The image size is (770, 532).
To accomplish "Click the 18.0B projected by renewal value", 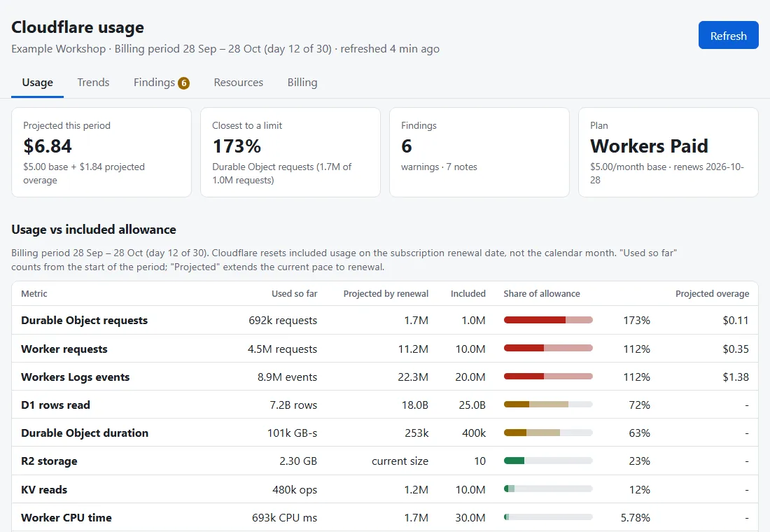I will (415, 405).
